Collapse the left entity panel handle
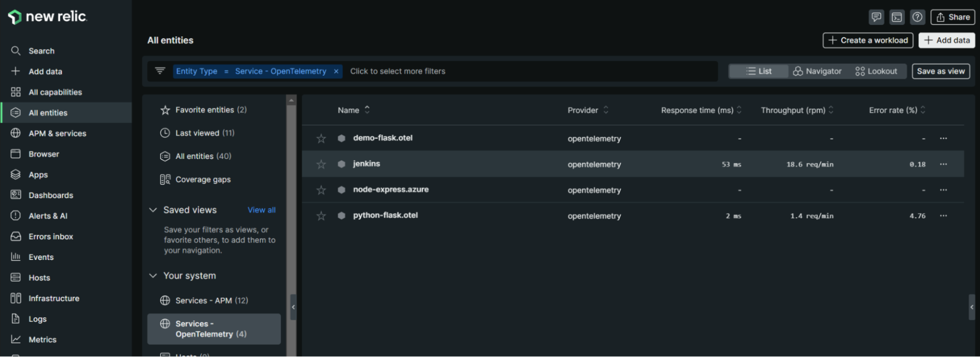The height and width of the screenshot is (357, 980). 293,307
